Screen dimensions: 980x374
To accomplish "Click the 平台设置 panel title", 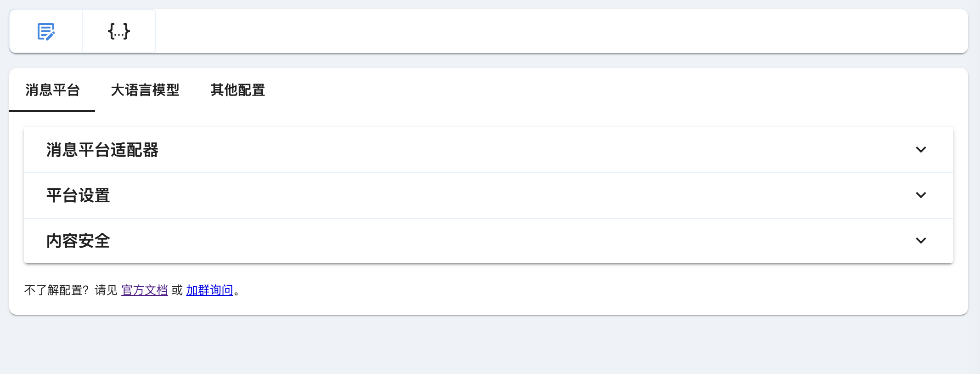I will [x=78, y=195].
